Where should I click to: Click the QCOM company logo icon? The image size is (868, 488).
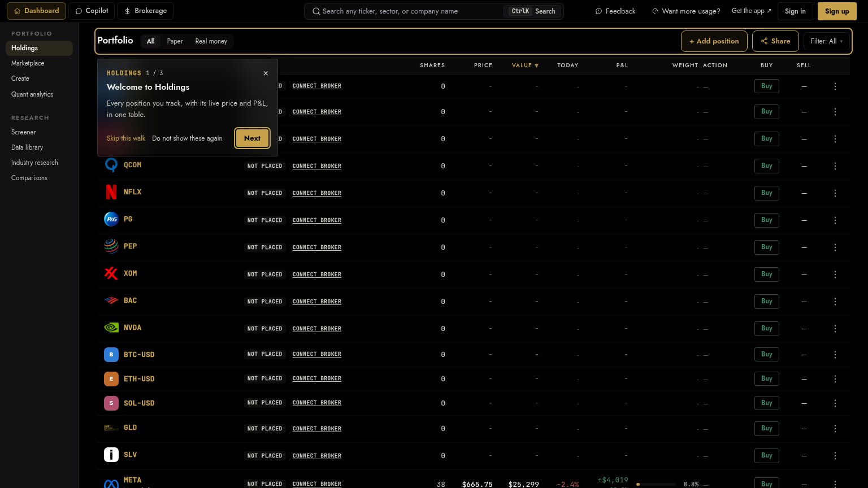click(x=111, y=165)
